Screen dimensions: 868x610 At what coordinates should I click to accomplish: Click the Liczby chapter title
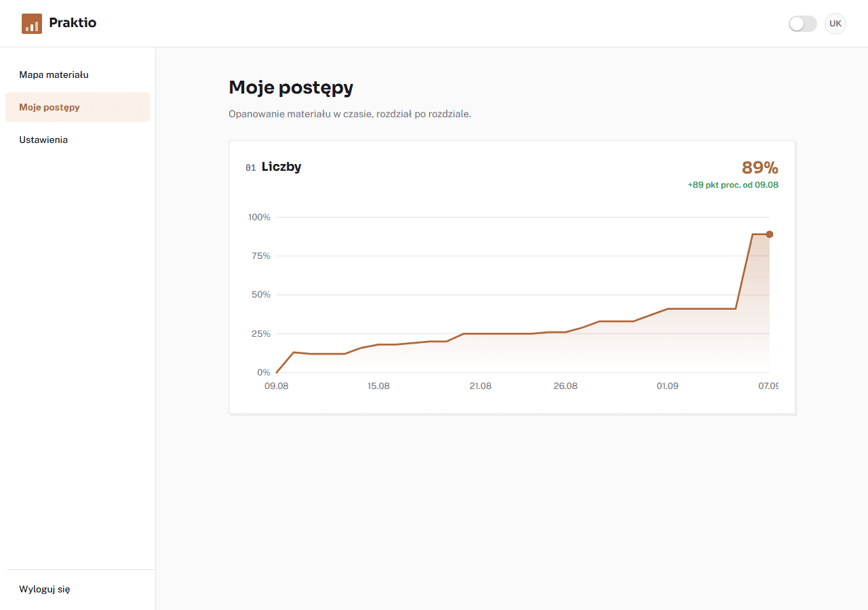coord(281,167)
